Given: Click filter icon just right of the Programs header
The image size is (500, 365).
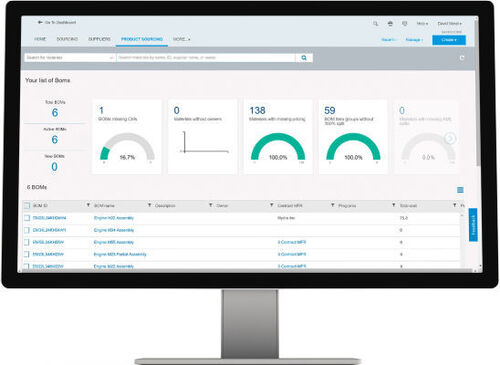Looking at the screenshot, I should [393, 205].
